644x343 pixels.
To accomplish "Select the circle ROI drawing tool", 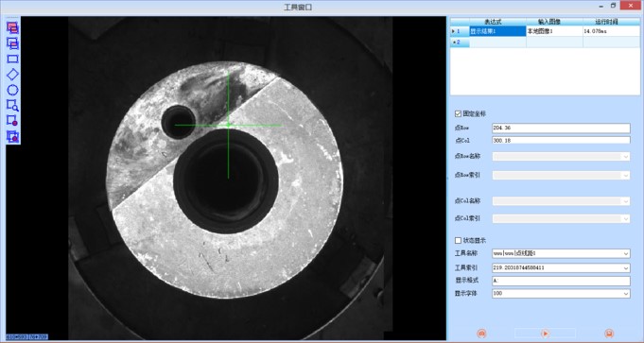I will [x=12, y=90].
